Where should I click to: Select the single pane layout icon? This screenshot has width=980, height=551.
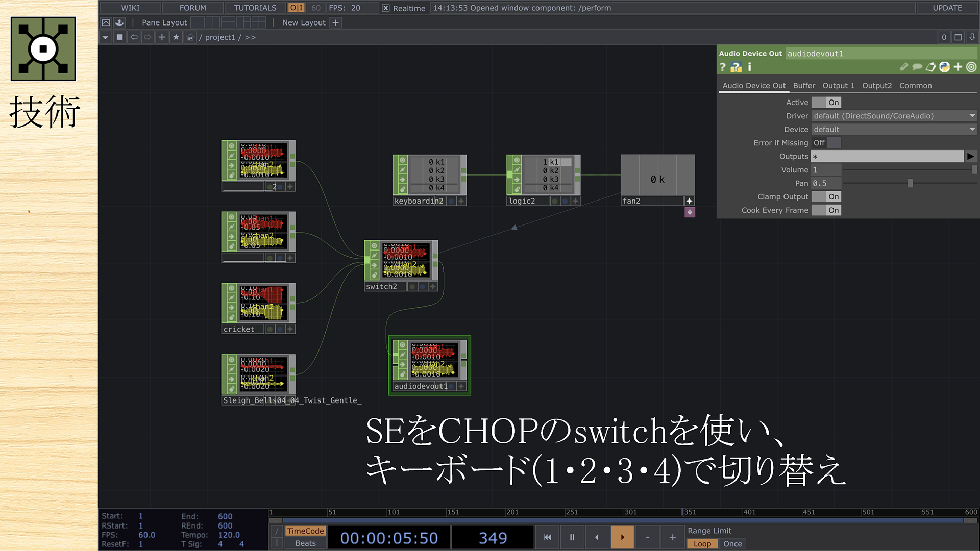[x=198, y=22]
